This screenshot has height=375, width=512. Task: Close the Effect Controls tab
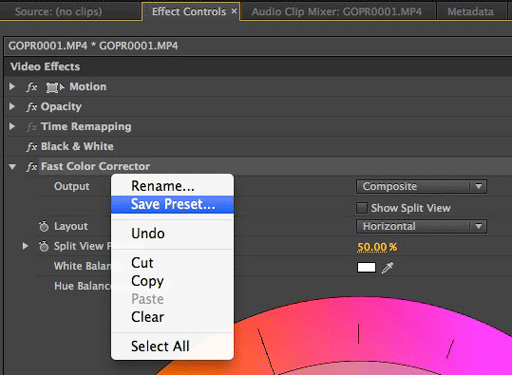[x=234, y=11]
